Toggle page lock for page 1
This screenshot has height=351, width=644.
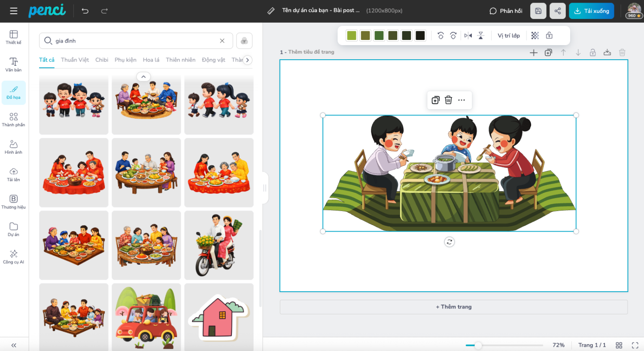[592, 52]
